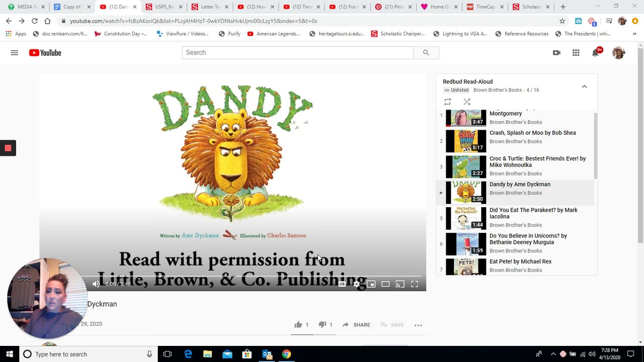Switch to the USPS tab
Screen dimensions: 644x362
[x=165, y=7]
